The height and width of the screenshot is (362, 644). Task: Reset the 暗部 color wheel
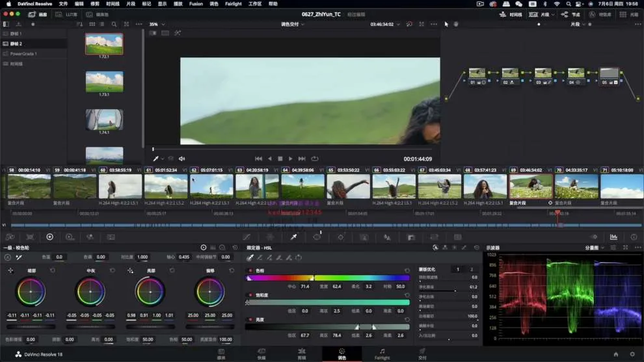[53, 270]
